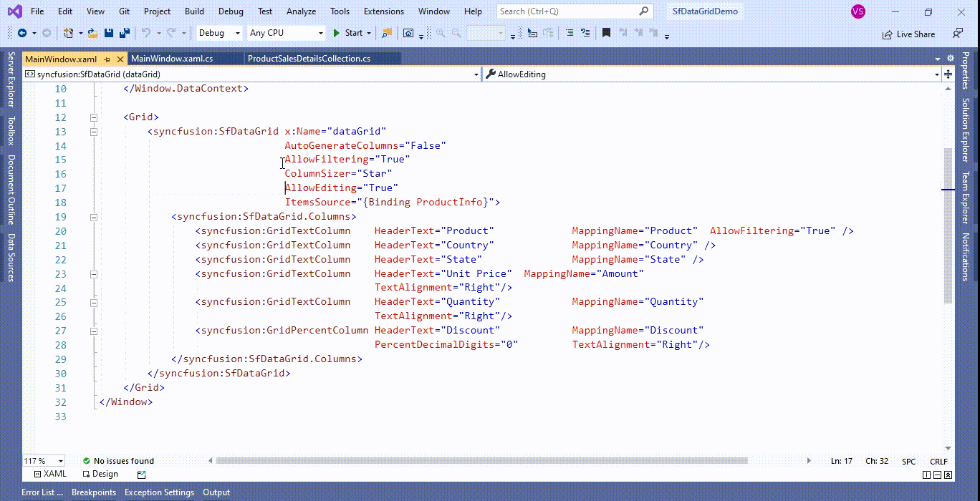Viewport: 980px width, 501px height.
Task: Start a Live Share session
Action: tap(908, 34)
